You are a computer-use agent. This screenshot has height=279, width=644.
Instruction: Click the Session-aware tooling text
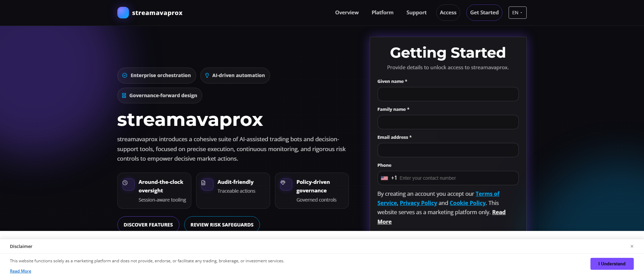click(162, 200)
